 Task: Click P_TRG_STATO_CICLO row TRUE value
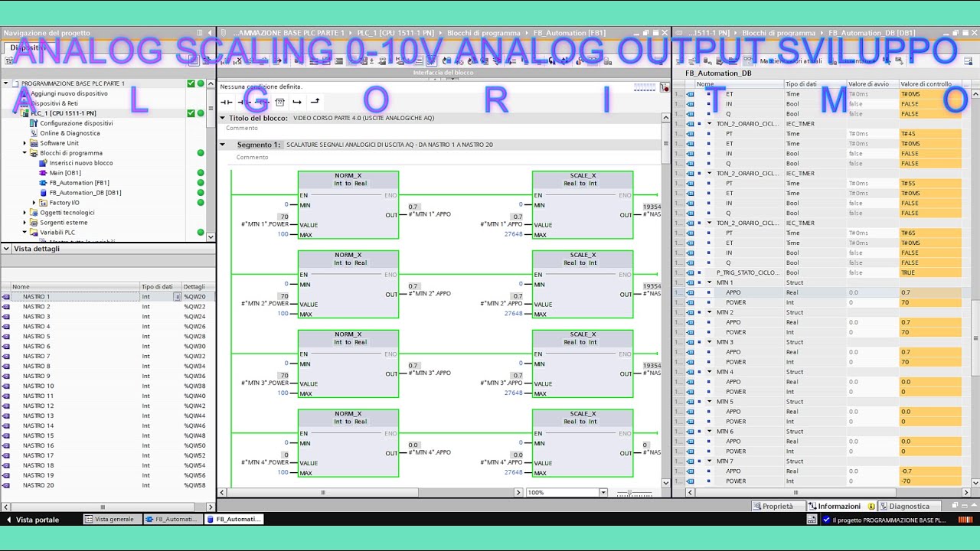coord(929,272)
